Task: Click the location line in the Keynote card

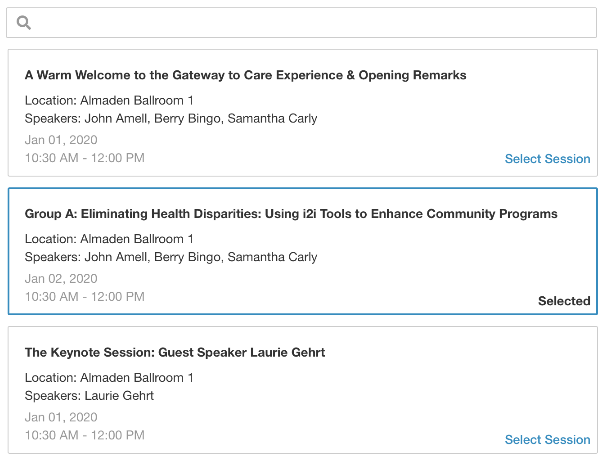Action: 109,378
